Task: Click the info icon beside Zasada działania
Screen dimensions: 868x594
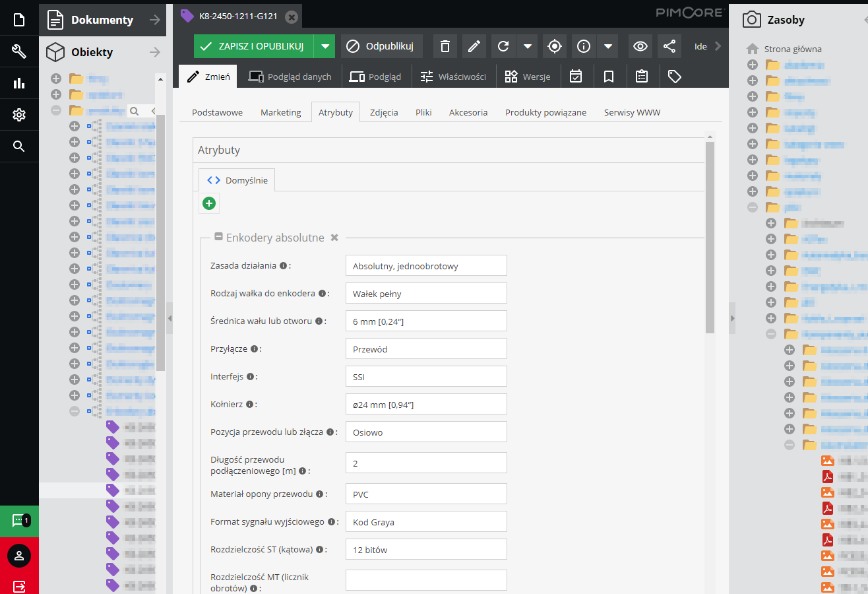Action: (283, 266)
